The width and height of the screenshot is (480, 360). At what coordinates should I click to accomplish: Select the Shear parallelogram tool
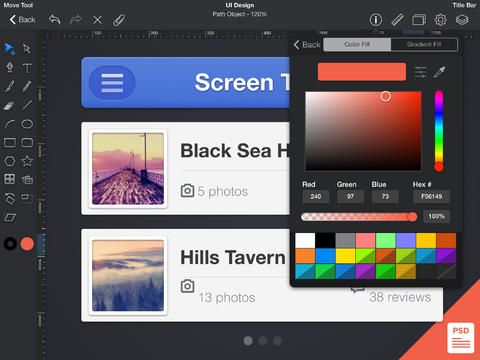coord(10,218)
